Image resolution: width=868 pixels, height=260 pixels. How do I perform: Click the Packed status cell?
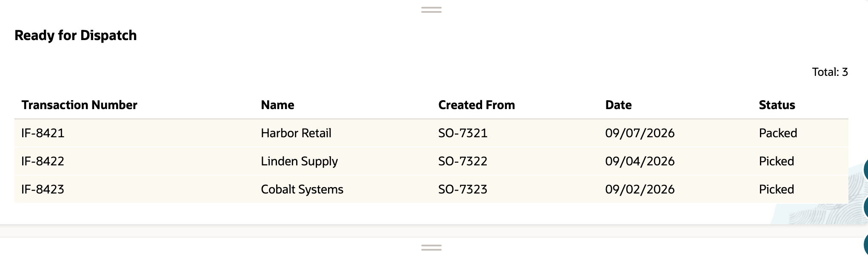pyautogui.click(x=778, y=133)
